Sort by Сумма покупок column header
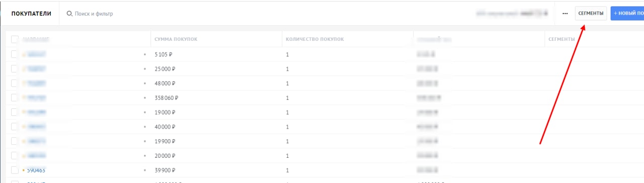Screen dimensions: 644x183 point(176,39)
